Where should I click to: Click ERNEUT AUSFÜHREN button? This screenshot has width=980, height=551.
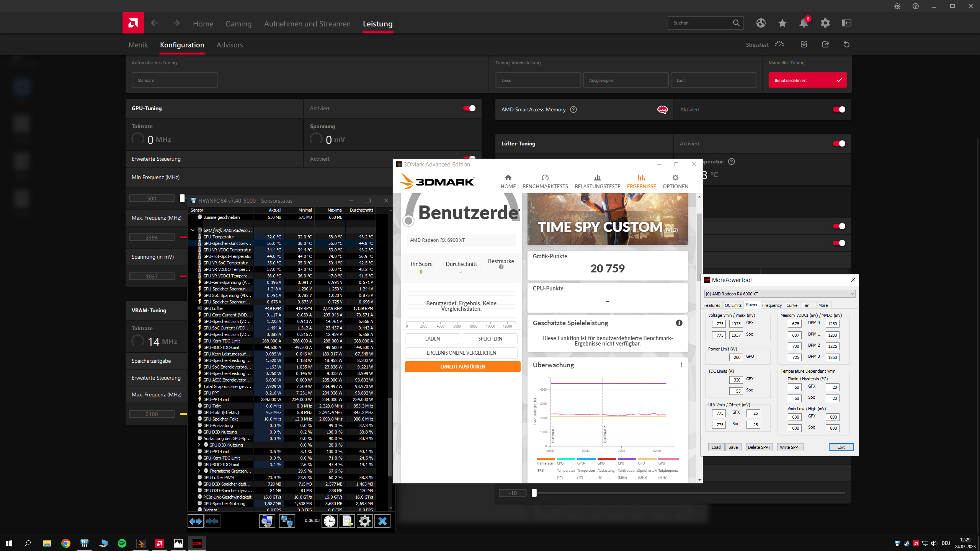point(462,367)
